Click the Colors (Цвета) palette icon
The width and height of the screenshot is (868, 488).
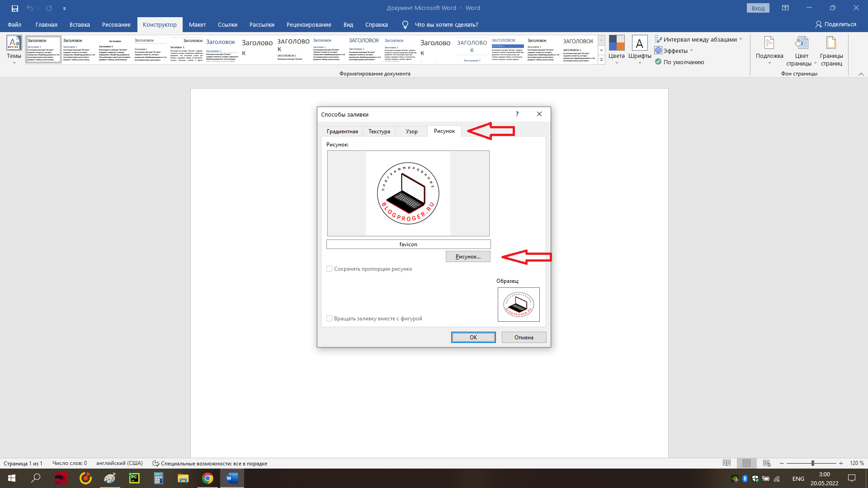616,43
